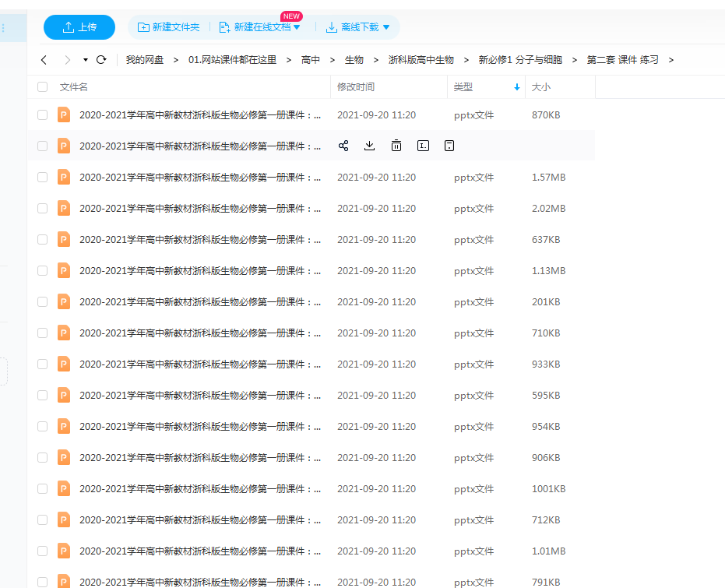Open the file name in the 712KB row
This screenshot has height=588, width=725.
[x=199, y=520]
